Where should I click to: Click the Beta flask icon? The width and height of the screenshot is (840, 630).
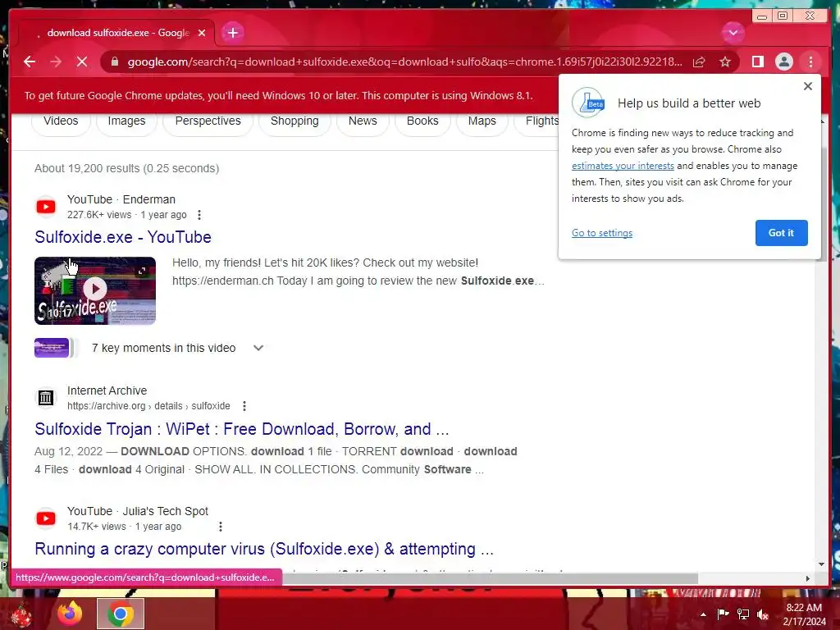588,103
